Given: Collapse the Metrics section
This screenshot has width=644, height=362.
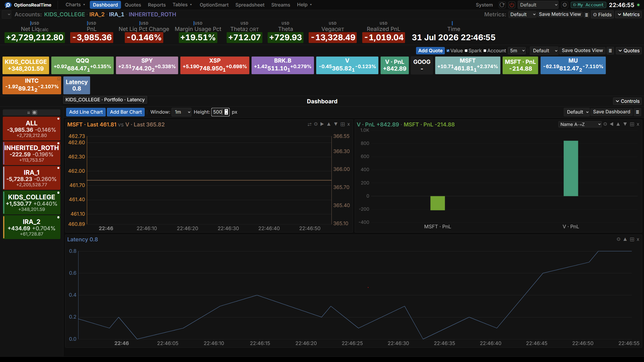Looking at the screenshot, I should click(628, 15).
